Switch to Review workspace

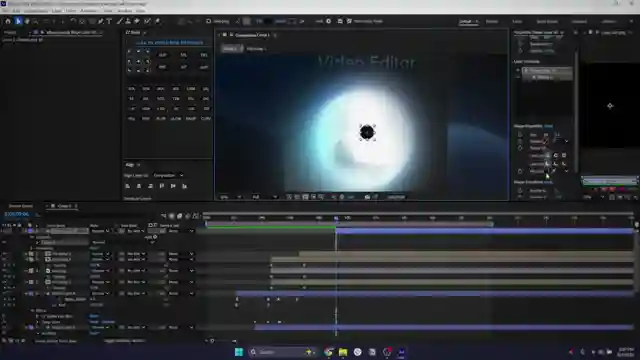(x=492, y=21)
